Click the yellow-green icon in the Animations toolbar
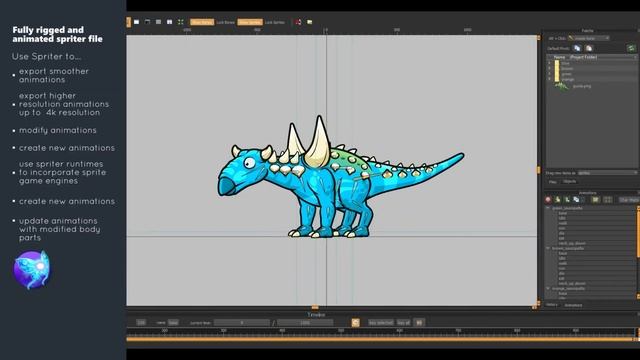Viewport: 640px width, 360px height. click(596, 200)
